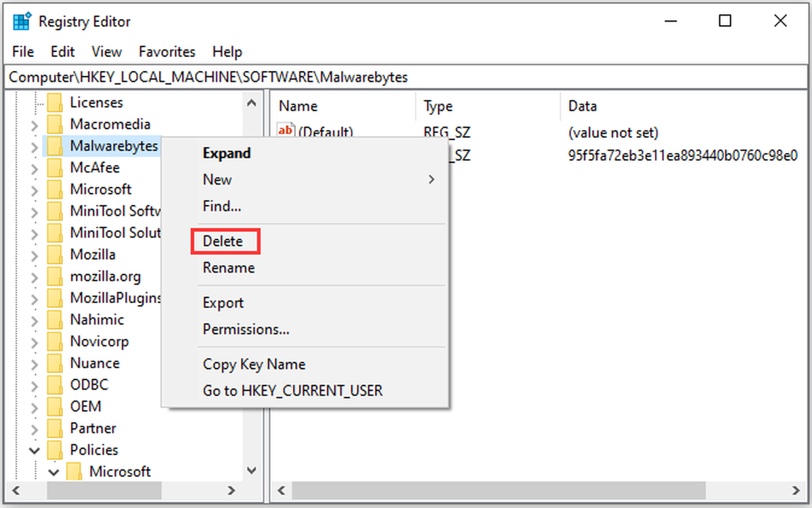Open the View menu
The height and width of the screenshot is (508, 812).
[107, 51]
